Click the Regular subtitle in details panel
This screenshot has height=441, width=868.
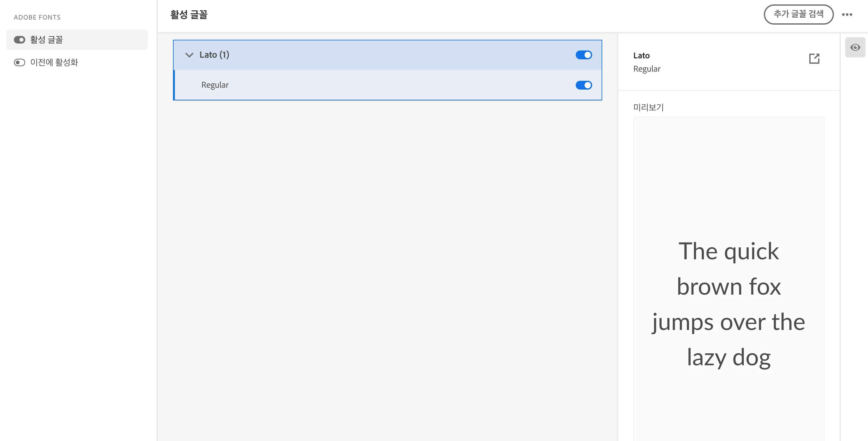(647, 69)
